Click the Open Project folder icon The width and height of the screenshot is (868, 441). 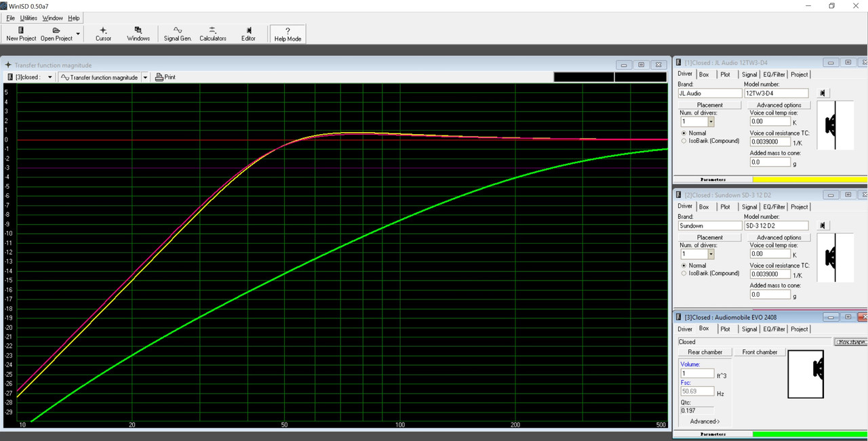click(x=56, y=30)
